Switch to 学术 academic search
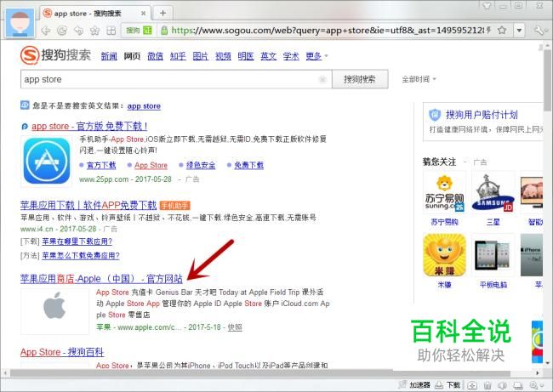This screenshot has width=553, height=392. (291, 56)
